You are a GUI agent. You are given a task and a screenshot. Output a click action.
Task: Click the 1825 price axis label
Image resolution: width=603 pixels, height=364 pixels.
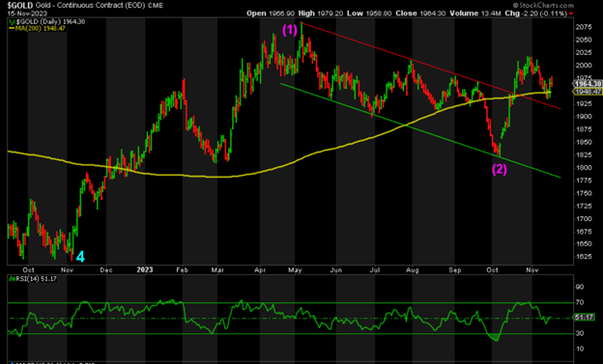584,154
